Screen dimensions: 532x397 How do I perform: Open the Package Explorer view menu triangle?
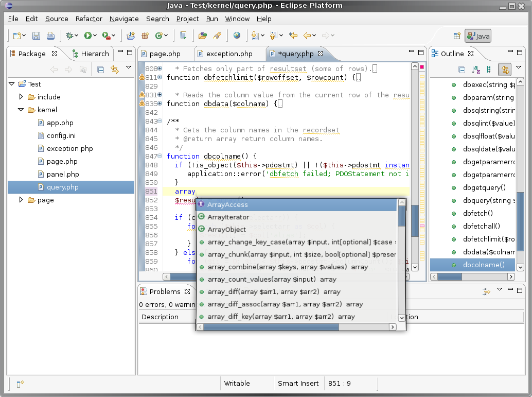(x=129, y=67)
